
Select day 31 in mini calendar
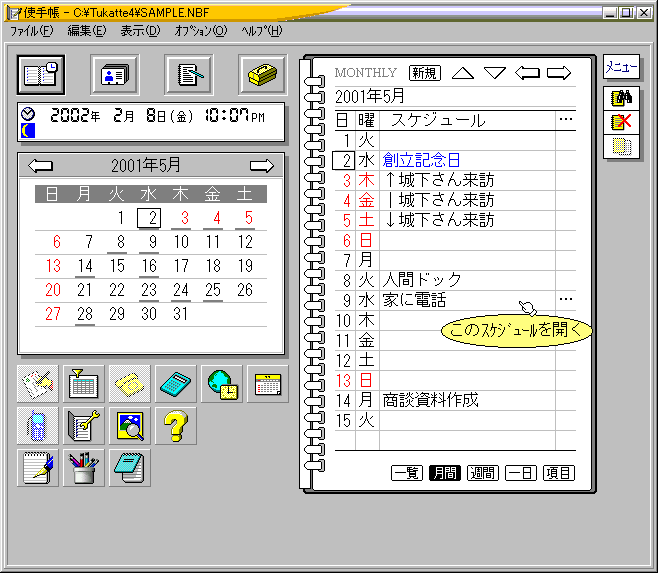pos(181,314)
